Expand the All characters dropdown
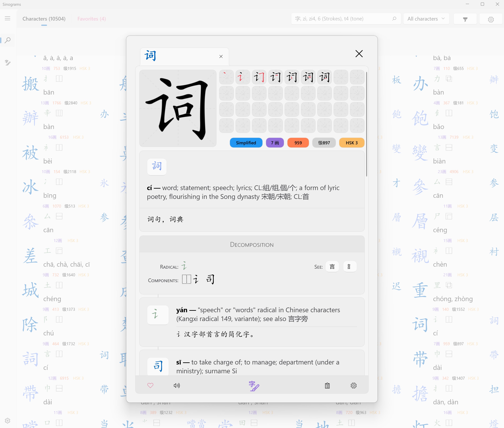Image resolution: width=504 pixels, height=428 pixels. [426, 19]
